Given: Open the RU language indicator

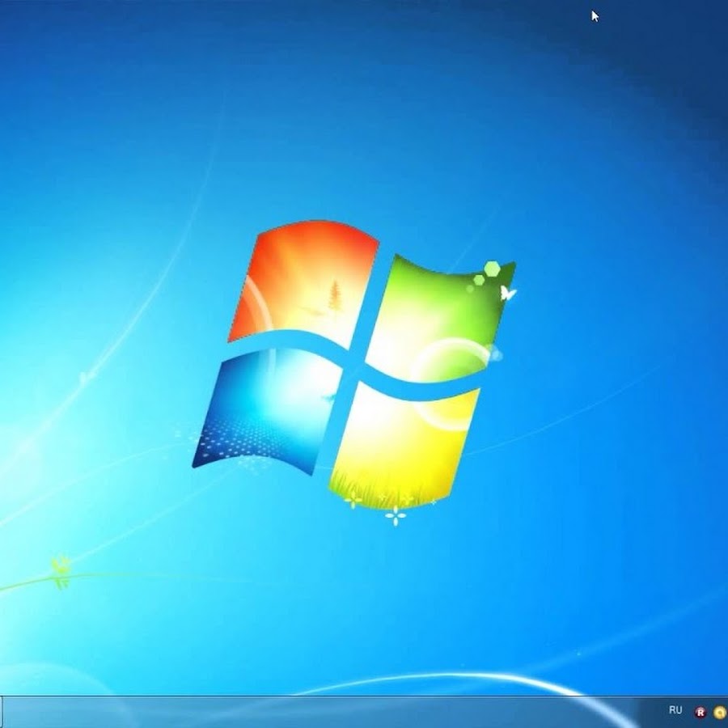Looking at the screenshot, I should pyautogui.click(x=675, y=710).
